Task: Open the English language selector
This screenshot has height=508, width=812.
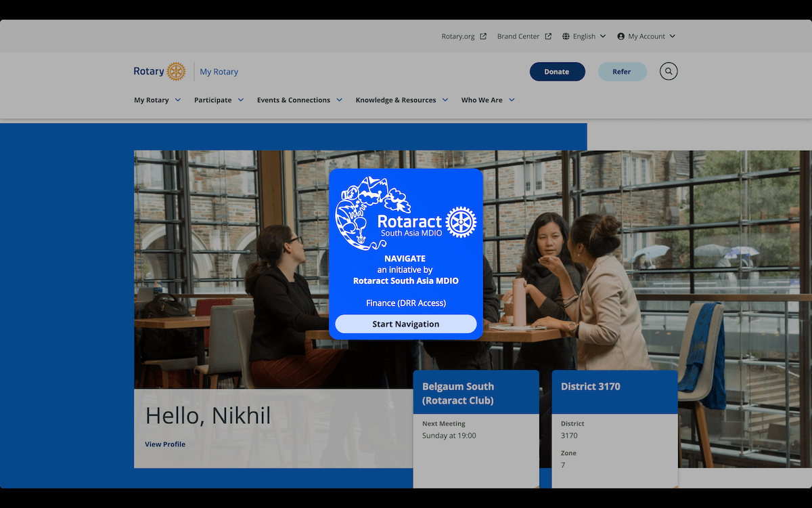Action: pyautogui.click(x=584, y=37)
